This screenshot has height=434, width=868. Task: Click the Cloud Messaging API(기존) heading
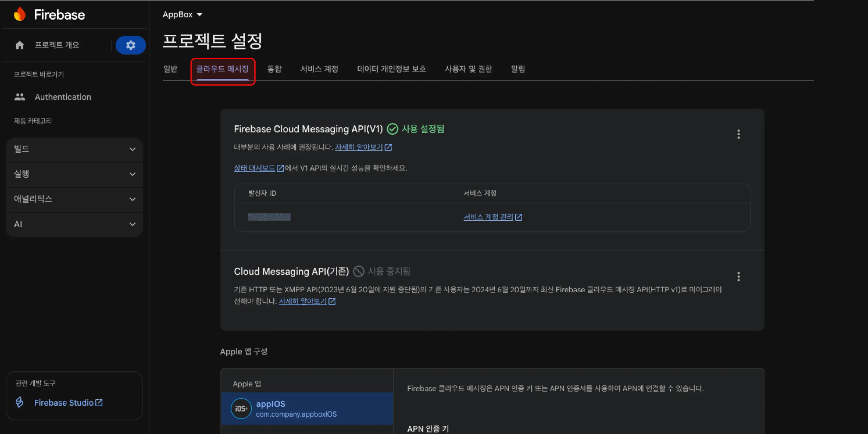coord(291,271)
